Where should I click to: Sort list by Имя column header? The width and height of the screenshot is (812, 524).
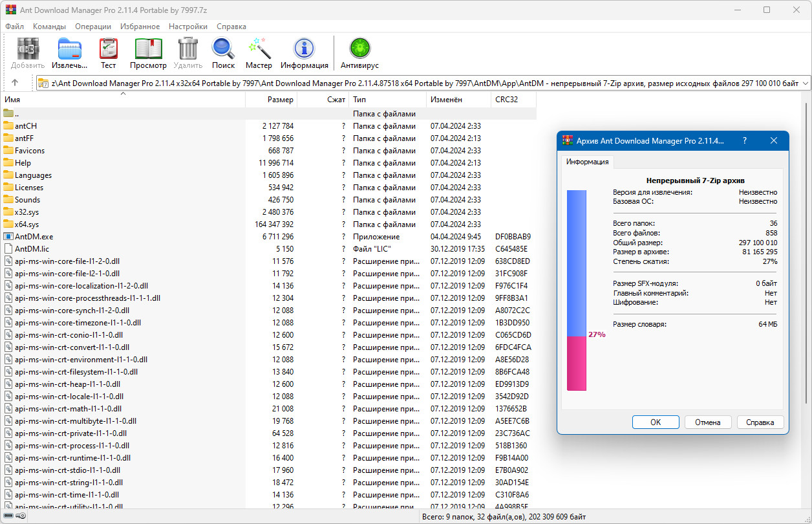(x=13, y=100)
